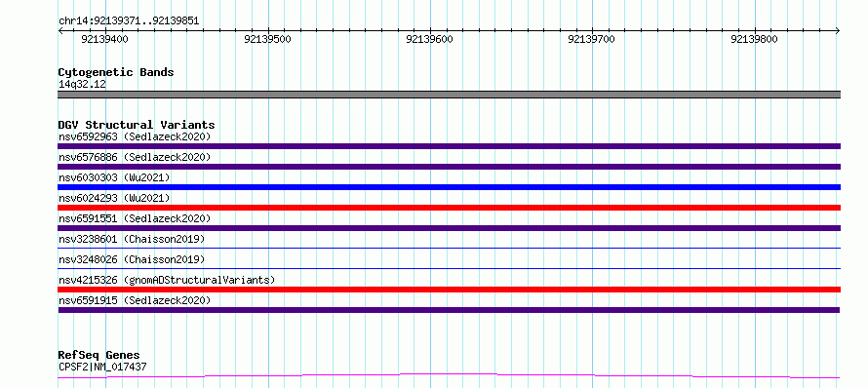
Task: Click the nsv6024293 (Wu2021) label
Action: [x=114, y=198]
